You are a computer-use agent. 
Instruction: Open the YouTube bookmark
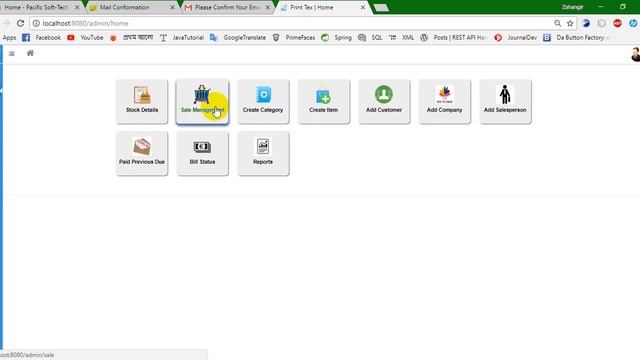(x=85, y=38)
